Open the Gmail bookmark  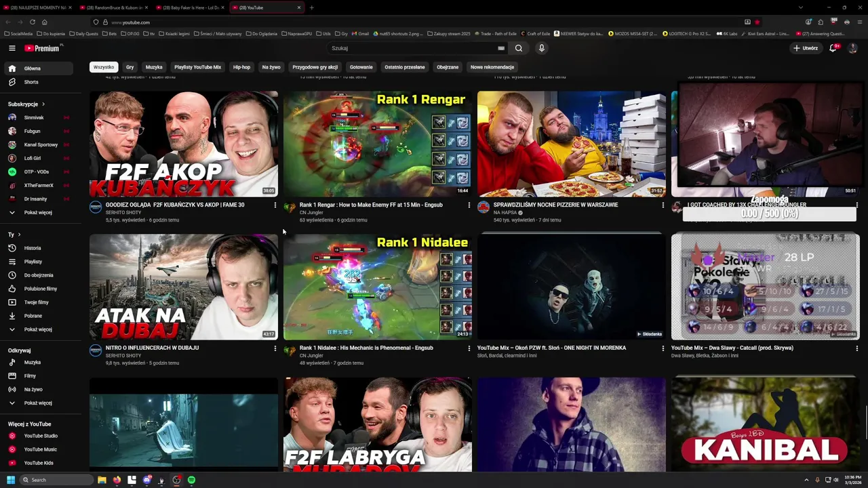tap(360, 33)
